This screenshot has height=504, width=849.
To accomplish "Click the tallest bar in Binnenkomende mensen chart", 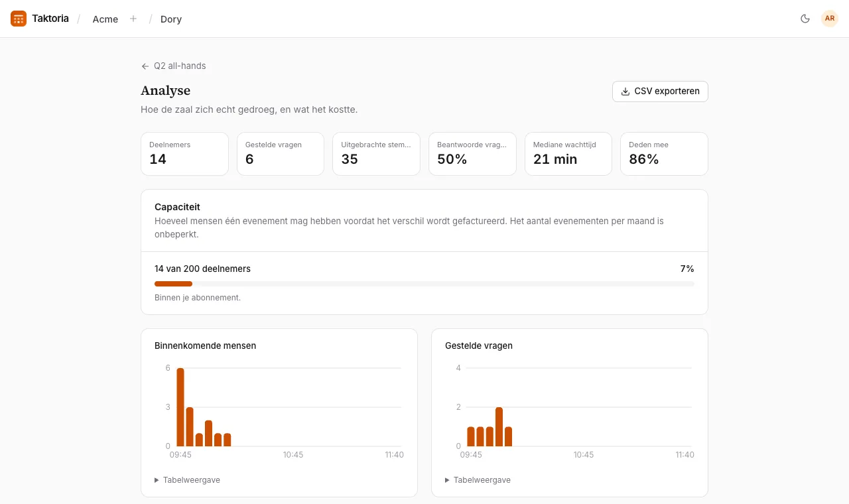I will pyautogui.click(x=180, y=407).
